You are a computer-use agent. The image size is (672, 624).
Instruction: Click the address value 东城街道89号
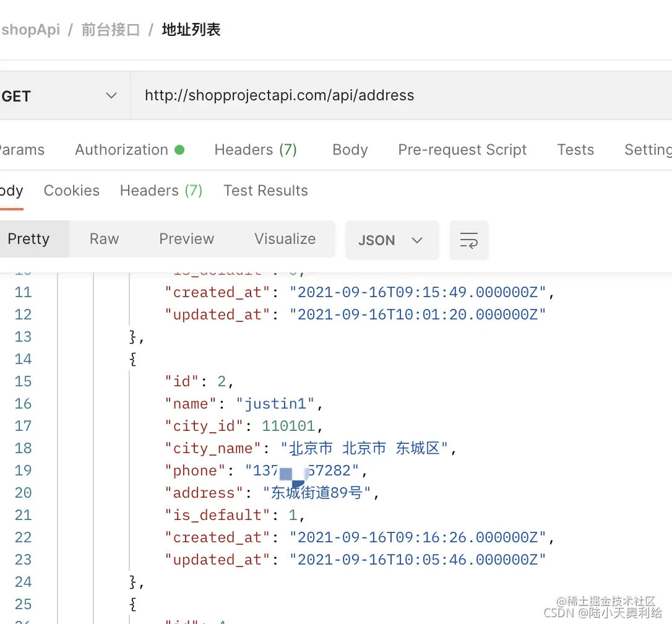[317, 493]
